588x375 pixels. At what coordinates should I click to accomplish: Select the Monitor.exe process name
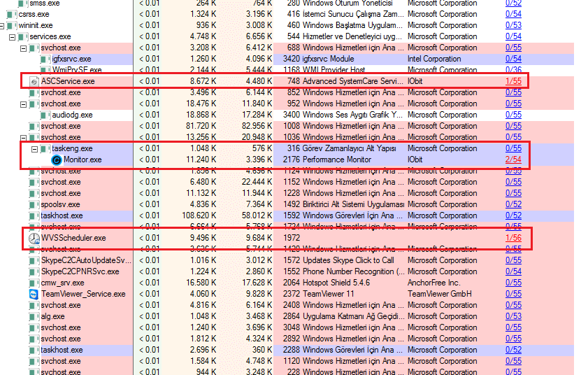coord(83,160)
